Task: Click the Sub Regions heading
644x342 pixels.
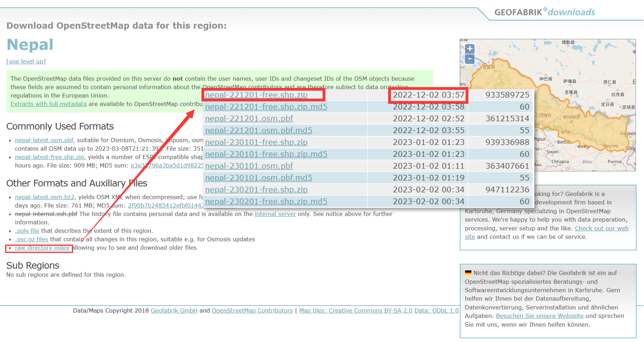Action: 33,265
